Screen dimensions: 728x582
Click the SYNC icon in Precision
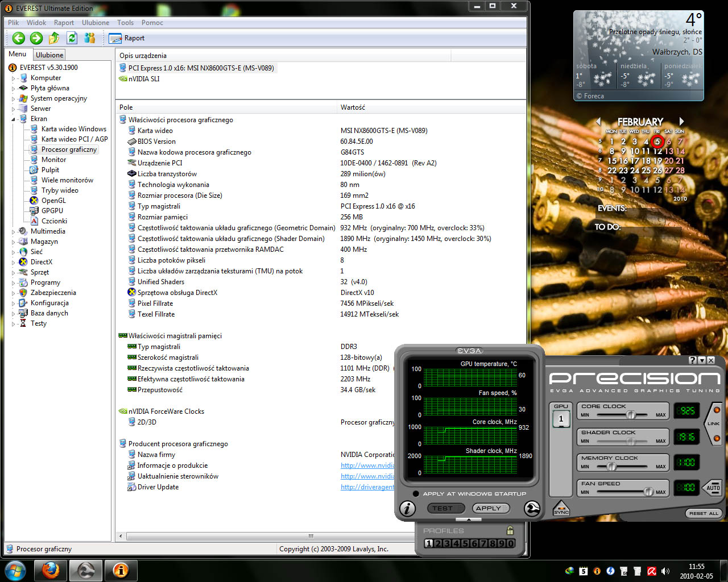click(561, 509)
